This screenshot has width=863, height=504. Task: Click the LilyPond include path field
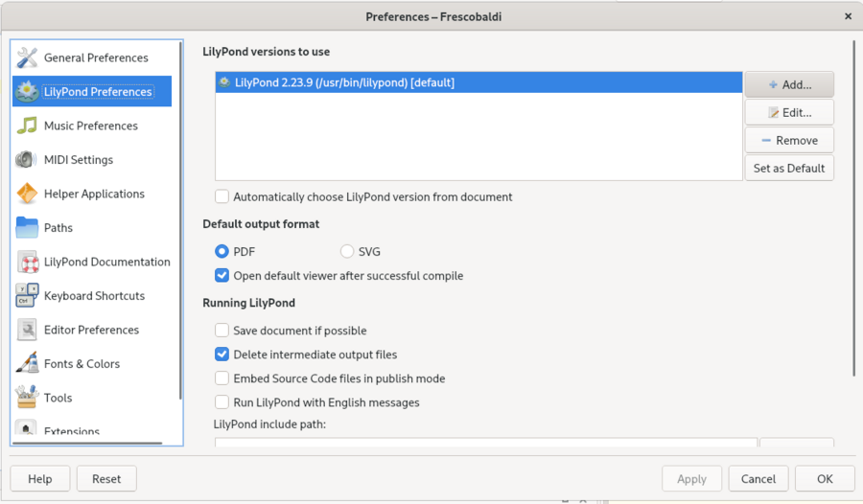[x=485, y=443]
